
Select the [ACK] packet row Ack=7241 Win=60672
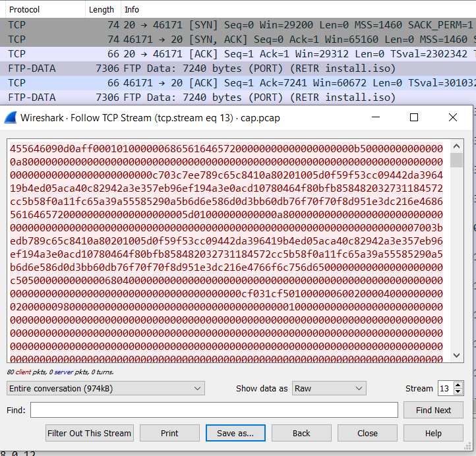pyautogui.click(x=238, y=83)
